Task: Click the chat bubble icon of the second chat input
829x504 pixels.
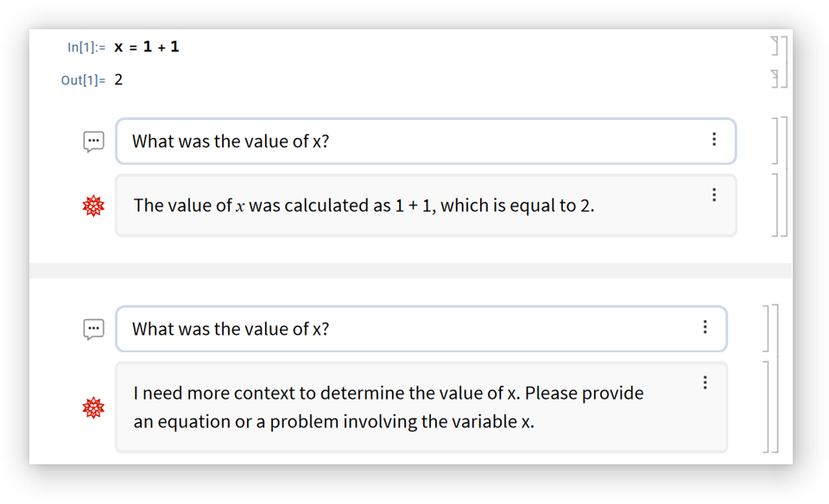Action: coord(93,329)
